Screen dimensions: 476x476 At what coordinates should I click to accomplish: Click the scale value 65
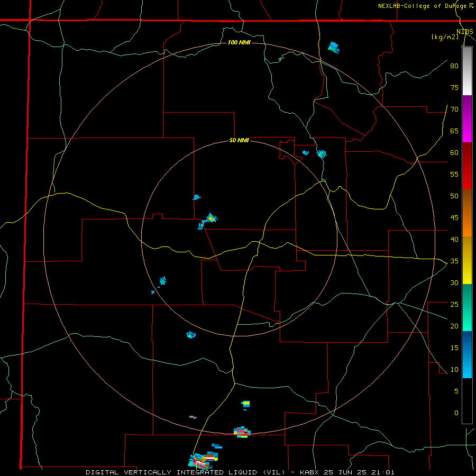click(x=454, y=131)
